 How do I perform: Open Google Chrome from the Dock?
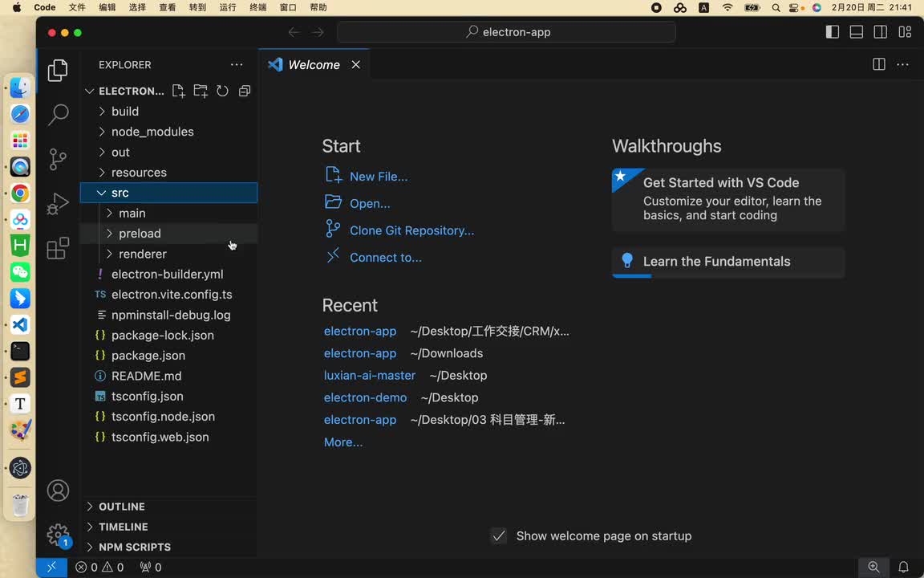[20, 193]
